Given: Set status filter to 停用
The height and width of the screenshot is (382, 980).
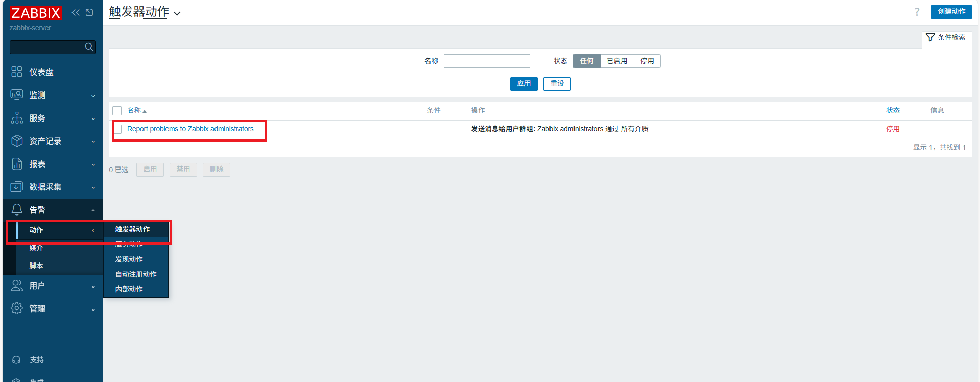Looking at the screenshot, I should point(647,61).
